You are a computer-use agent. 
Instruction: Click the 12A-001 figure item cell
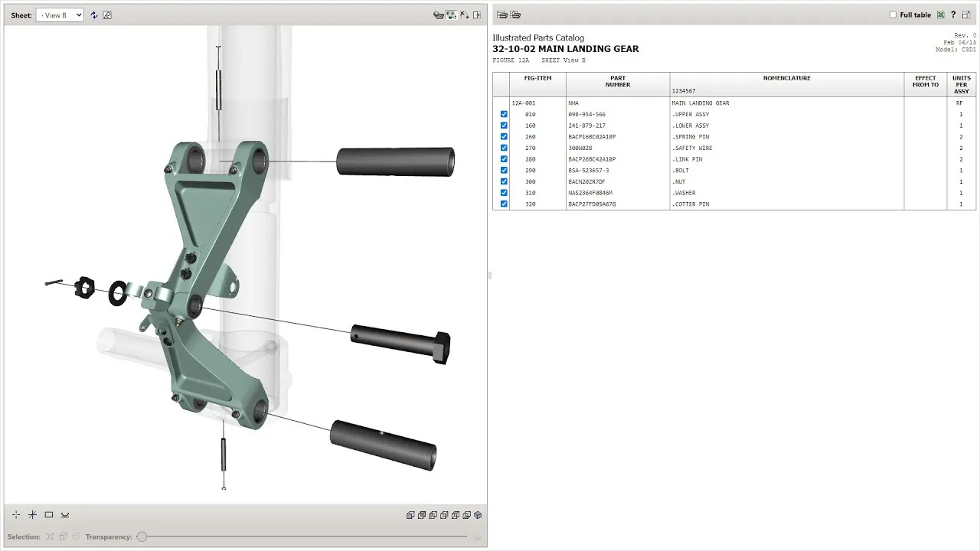[x=524, y=103]
